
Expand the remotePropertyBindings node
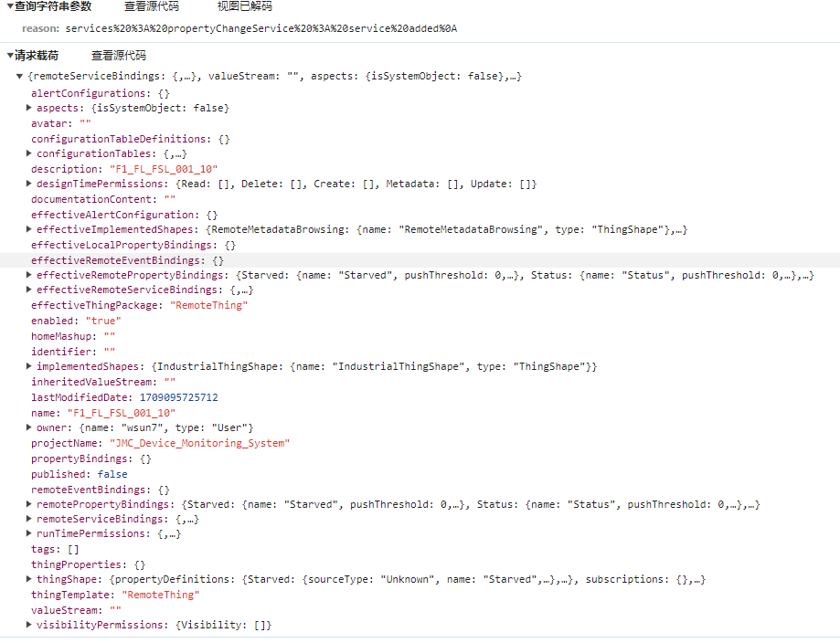29,503
